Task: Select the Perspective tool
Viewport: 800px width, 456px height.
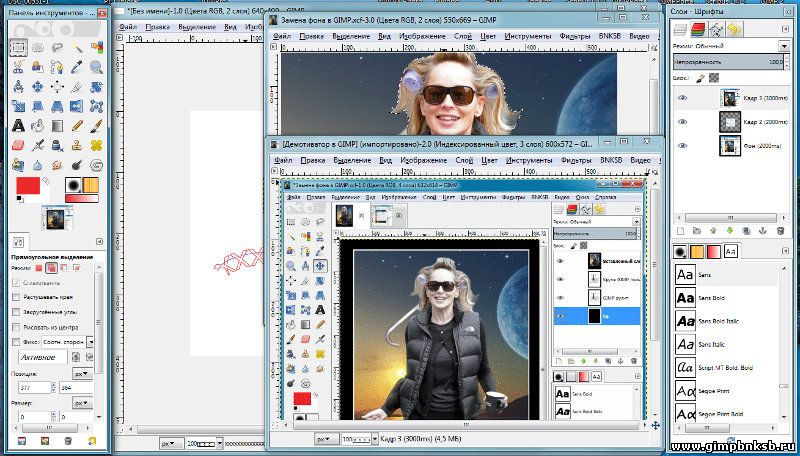Action: 57,106
